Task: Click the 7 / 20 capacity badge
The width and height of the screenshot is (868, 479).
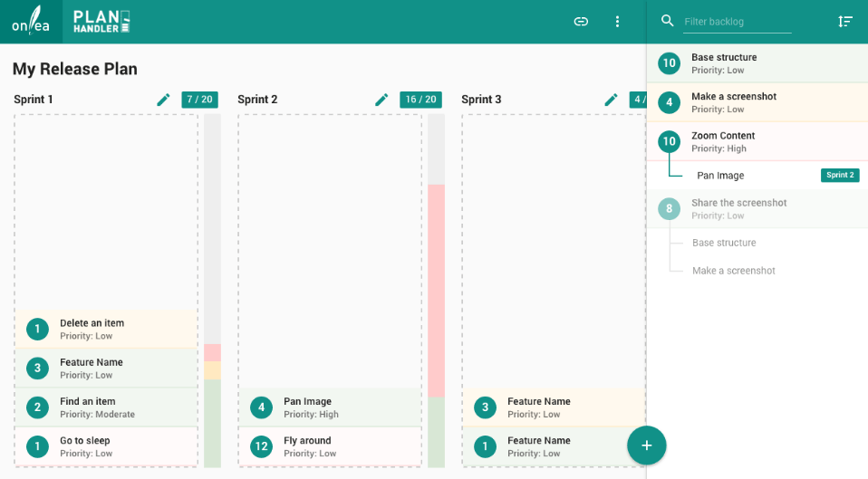Action: [x=199, y=100]
